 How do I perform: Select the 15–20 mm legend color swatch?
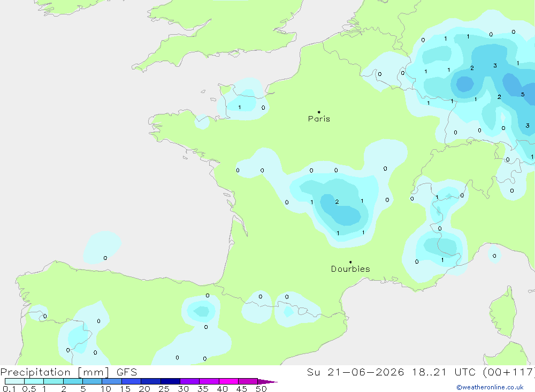coord(132,381)
